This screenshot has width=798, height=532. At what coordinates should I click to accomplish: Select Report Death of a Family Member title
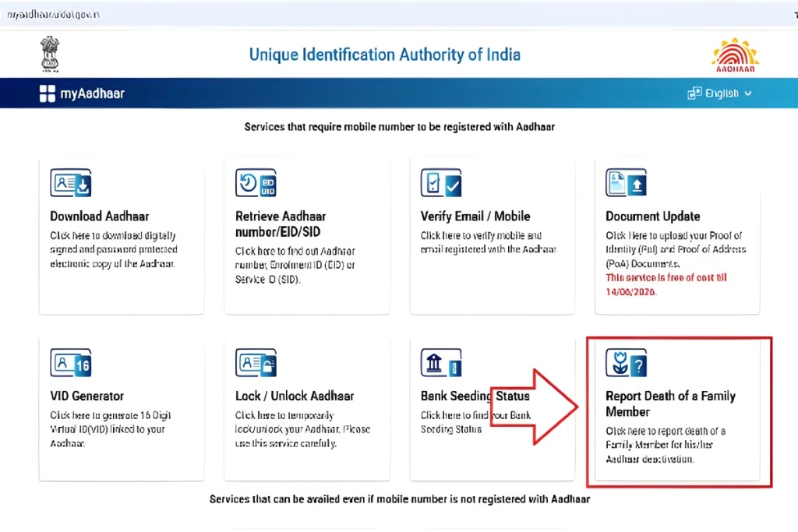click(x=671, y=403)
